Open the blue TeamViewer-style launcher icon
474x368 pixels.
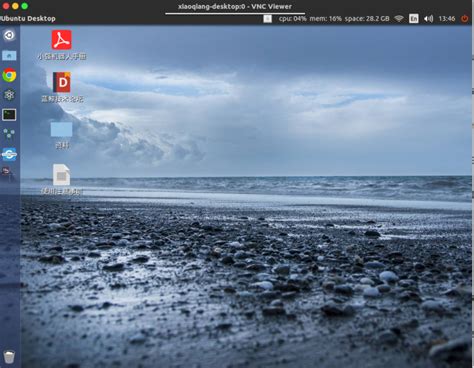[9, 154]
